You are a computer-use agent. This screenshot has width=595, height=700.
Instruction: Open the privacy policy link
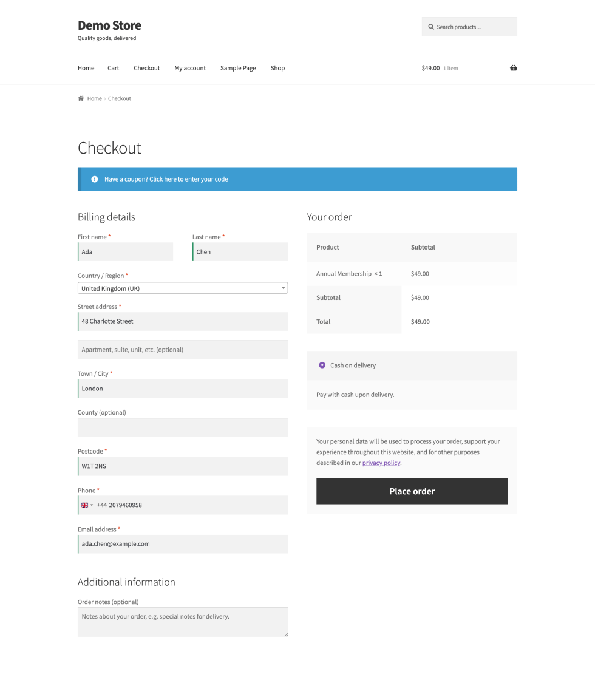click(x=381, y=463)
